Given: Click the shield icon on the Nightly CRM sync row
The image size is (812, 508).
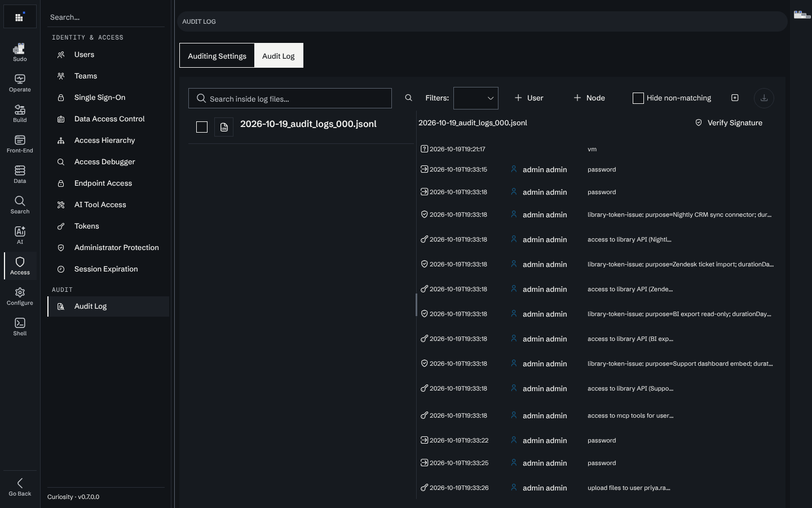Looking at the screenshot, I should pyautogui.click(x=424, y=214).
